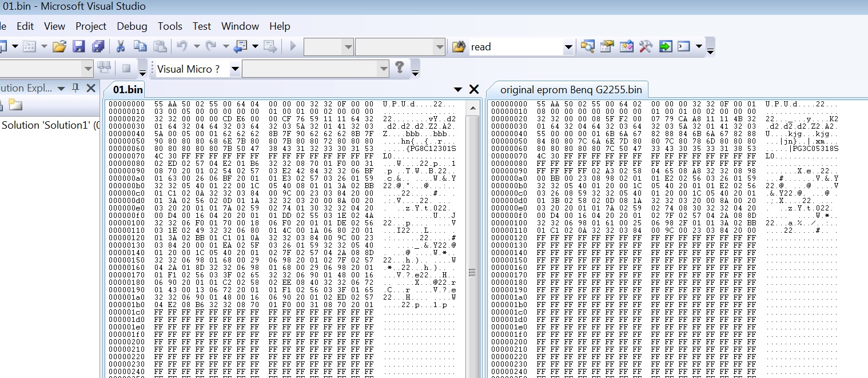Expand the Navigate Backward dropdown arrow

click(x=254, y=46)
